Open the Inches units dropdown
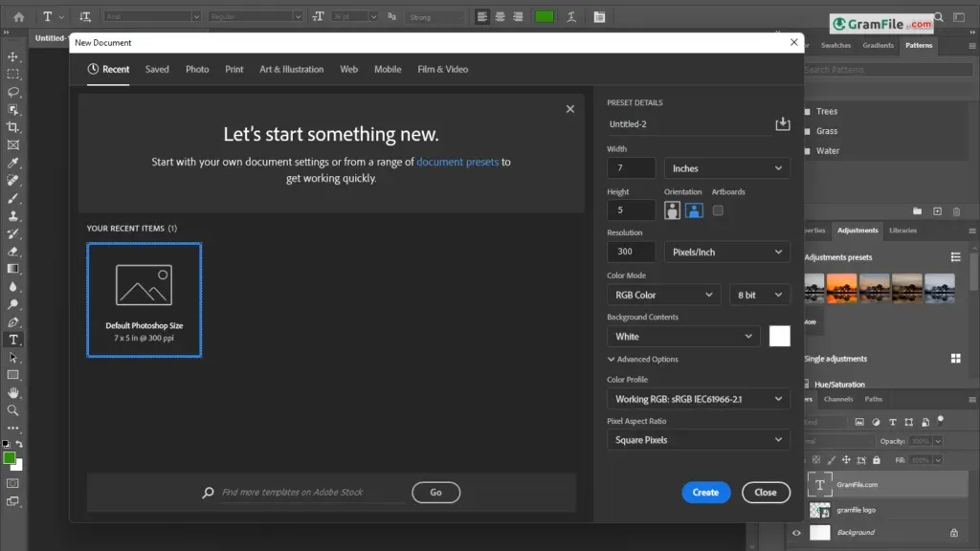Image resolution: width=980 pixels, height=551 pixels. point(727,168)
